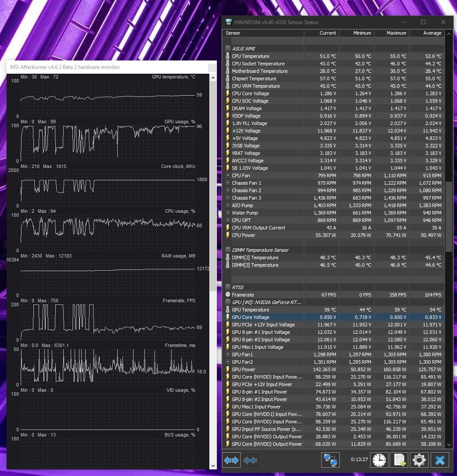Click the ASUS WMI section chip icon
Viewport: 457px width, 476px height.
pyautogui.click(x=227, y=49)
